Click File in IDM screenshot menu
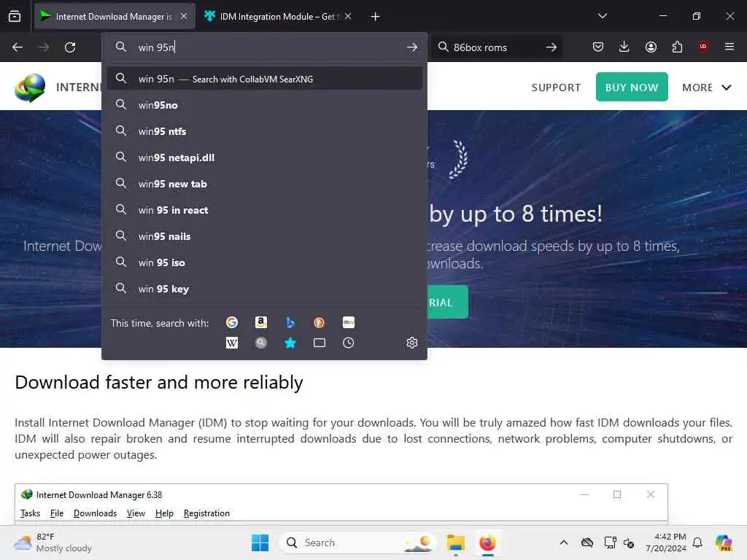 pyautogui.click(x=57, y=513)
